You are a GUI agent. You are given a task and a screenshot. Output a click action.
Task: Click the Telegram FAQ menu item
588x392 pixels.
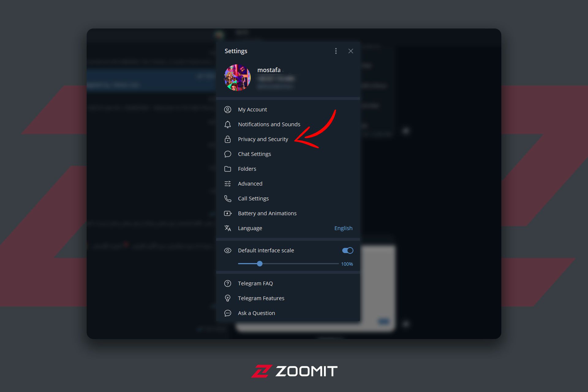[255, 283]
